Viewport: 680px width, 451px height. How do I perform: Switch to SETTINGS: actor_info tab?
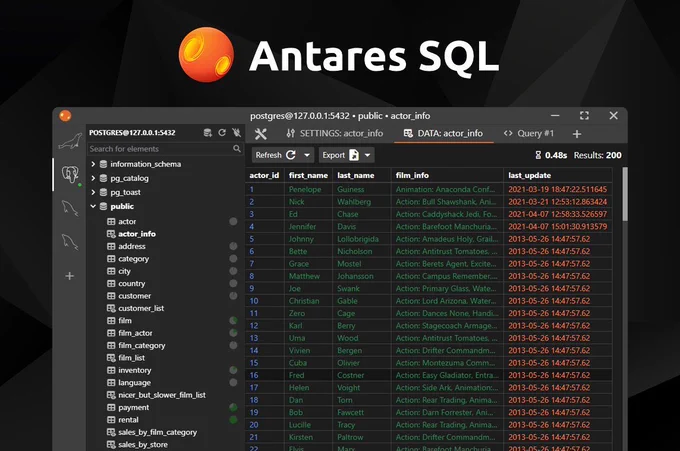(335, 134)
